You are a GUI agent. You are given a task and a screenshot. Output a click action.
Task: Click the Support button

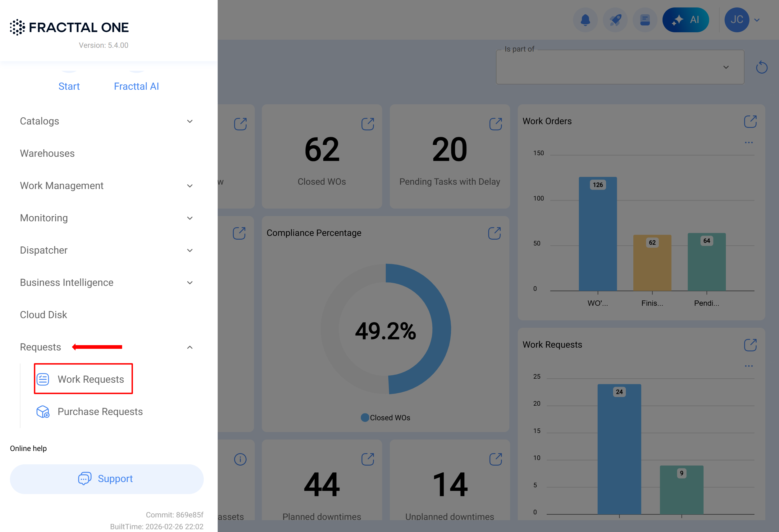(x=107, y=479)
